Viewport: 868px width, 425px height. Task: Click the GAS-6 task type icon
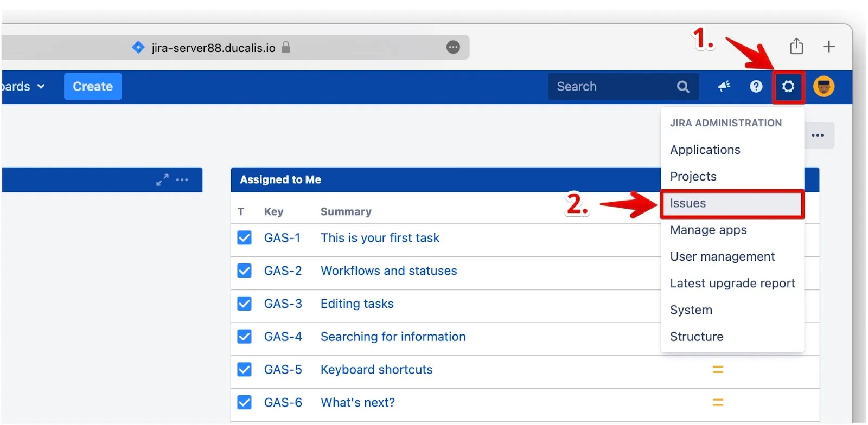coord(244,402)
